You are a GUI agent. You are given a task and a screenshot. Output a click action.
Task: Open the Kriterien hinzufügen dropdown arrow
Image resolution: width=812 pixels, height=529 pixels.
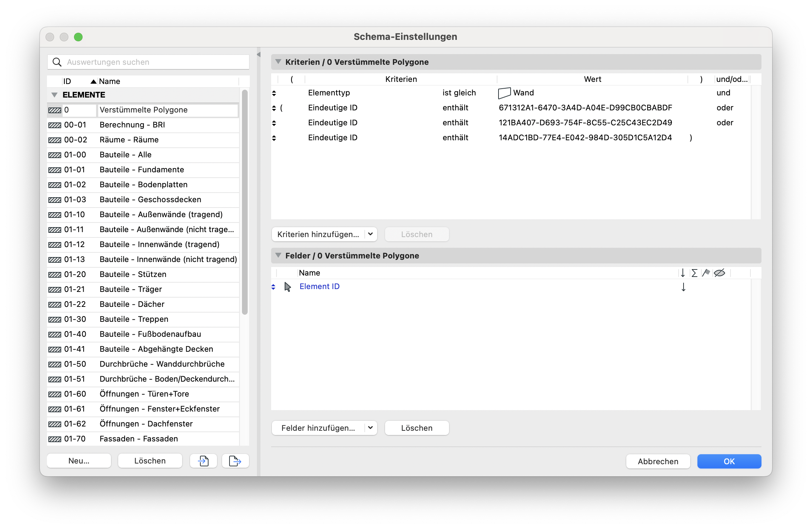coord(370,234)
